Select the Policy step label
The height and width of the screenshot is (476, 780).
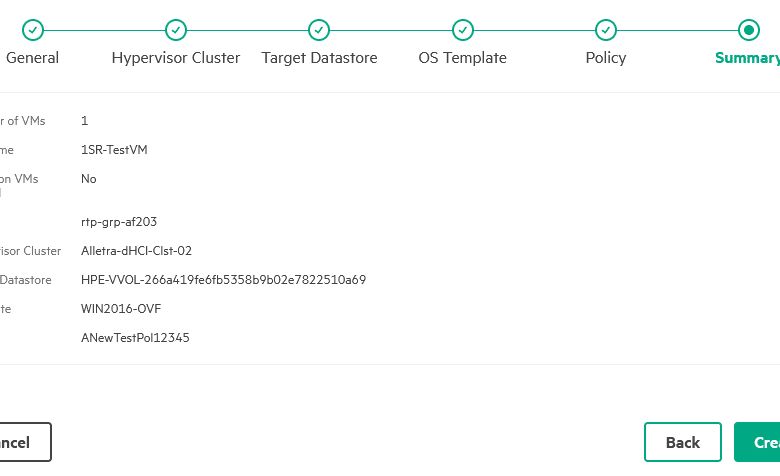(x=606, y=58)
